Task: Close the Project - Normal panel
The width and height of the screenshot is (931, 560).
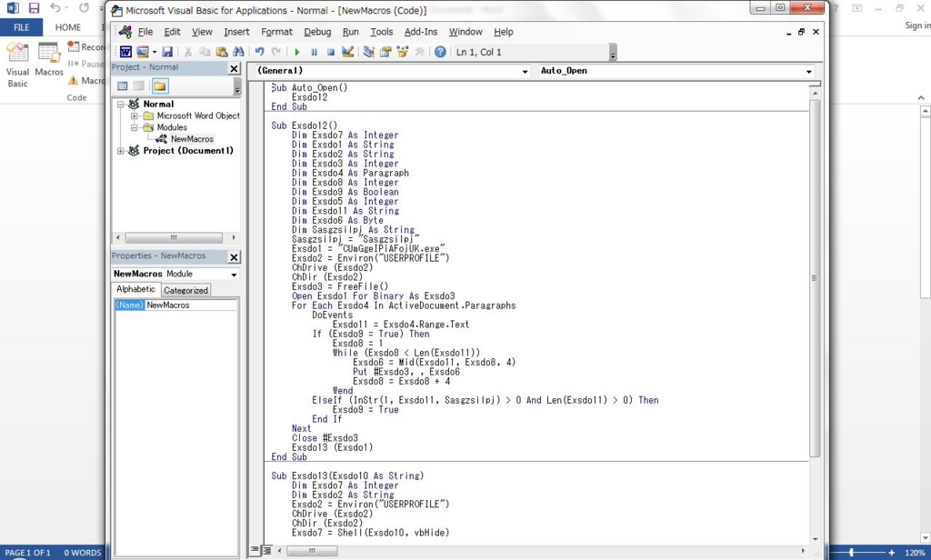Action: pyautogui.click(x=234, y=69)
